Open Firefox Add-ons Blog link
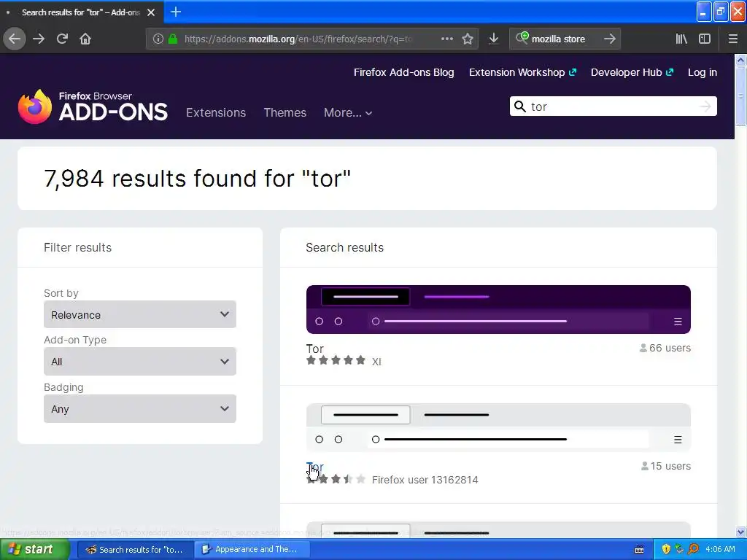The image size is (747, 560). 403,72
